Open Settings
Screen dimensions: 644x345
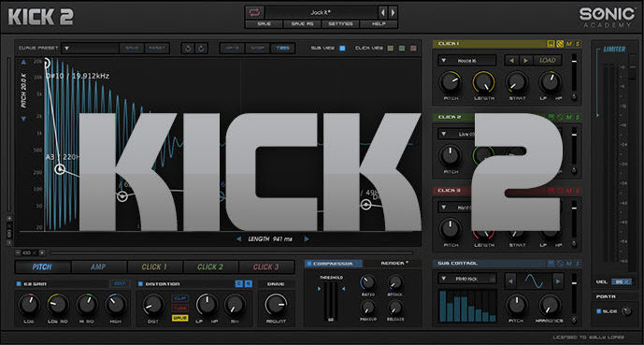[340, 23]
